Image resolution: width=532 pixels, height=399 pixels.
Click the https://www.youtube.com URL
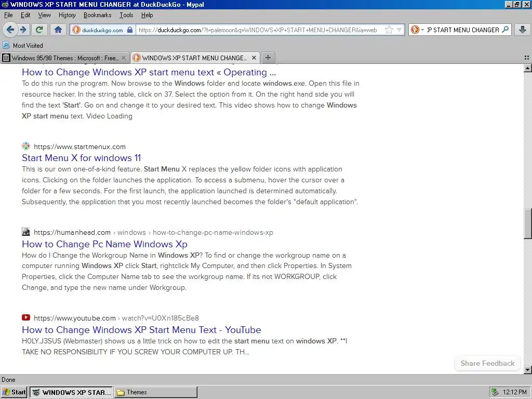[75, 318]
